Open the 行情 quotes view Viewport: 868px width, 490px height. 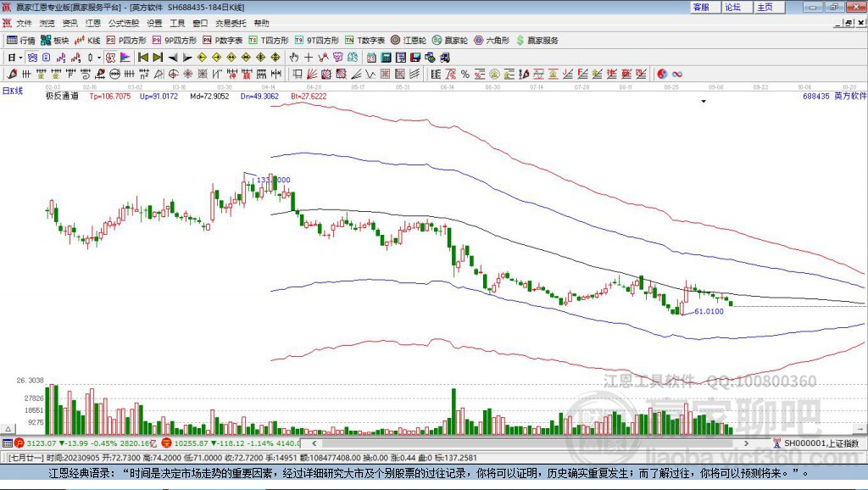coord(21,41)
